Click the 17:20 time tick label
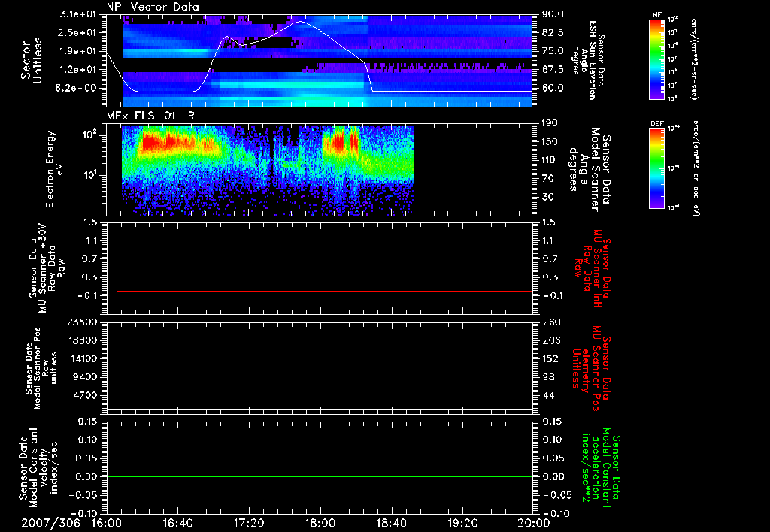Screen dimensions: 770x532 249,523
